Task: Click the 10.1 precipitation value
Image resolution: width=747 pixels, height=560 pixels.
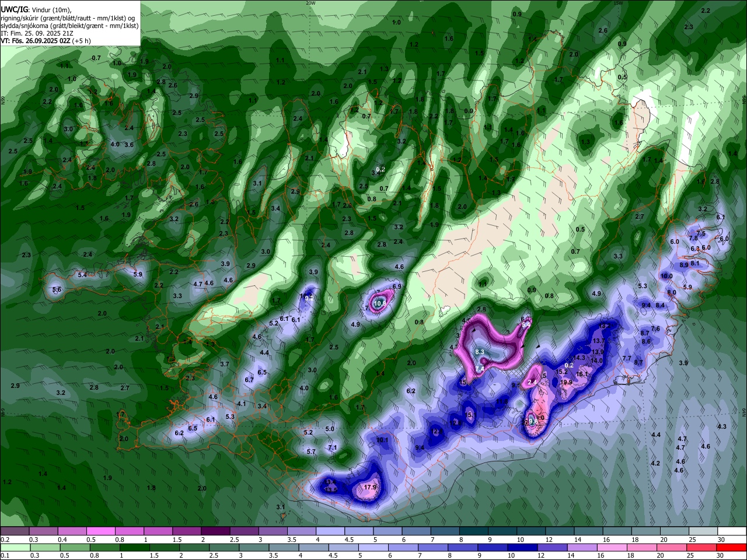Action: click(x=382, y=440)
